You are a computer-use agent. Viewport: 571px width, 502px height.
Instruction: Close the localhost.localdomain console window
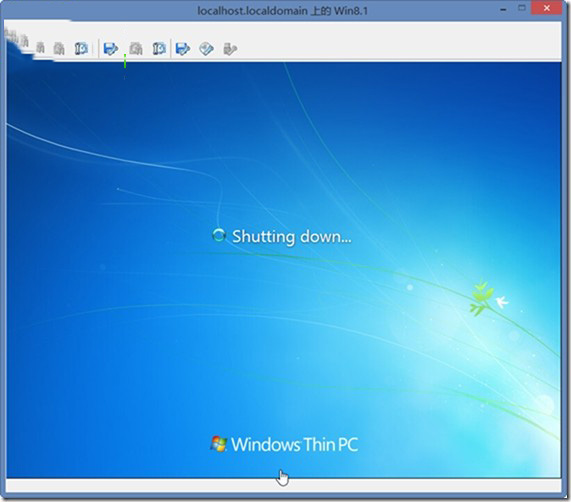[x=546, y=8]
